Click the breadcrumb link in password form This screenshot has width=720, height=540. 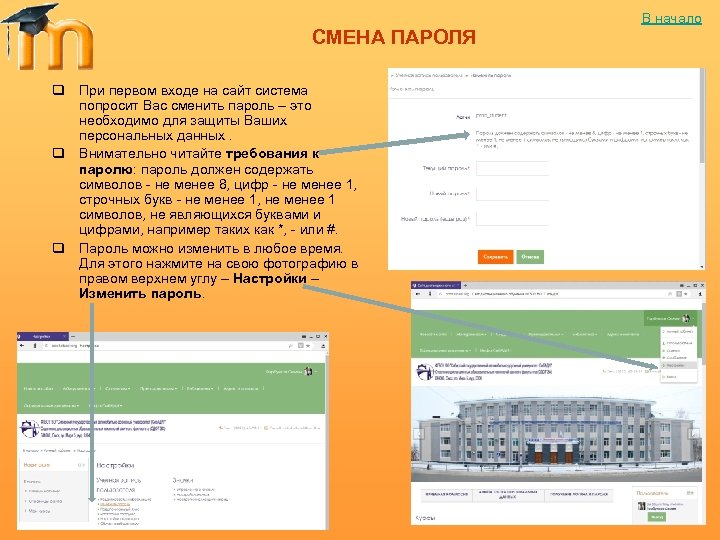pyautogui.click(x=429, y=75)
